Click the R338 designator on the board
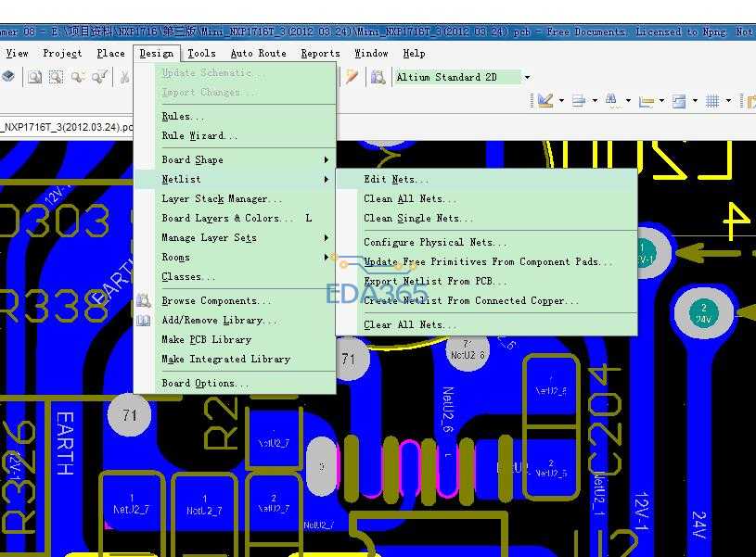 pyautogui.click(x=53, y=306)
